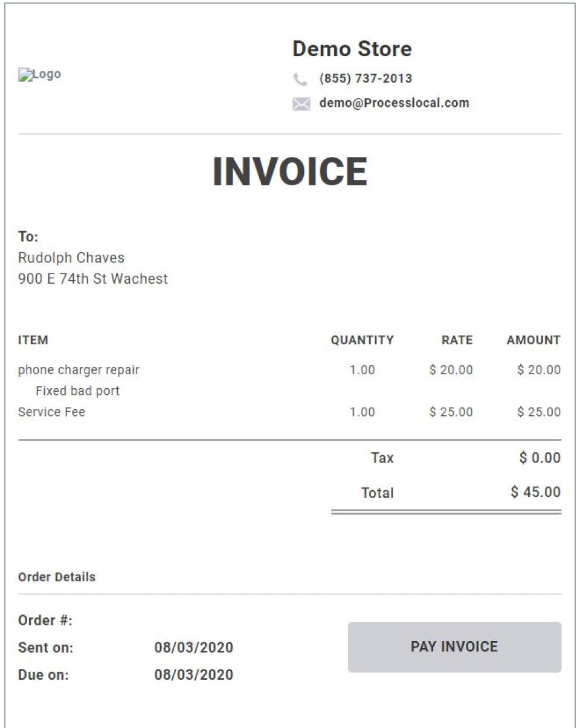Click the INVOICE title
Viewport: 580px width, 728px height.
coord(290,171)
